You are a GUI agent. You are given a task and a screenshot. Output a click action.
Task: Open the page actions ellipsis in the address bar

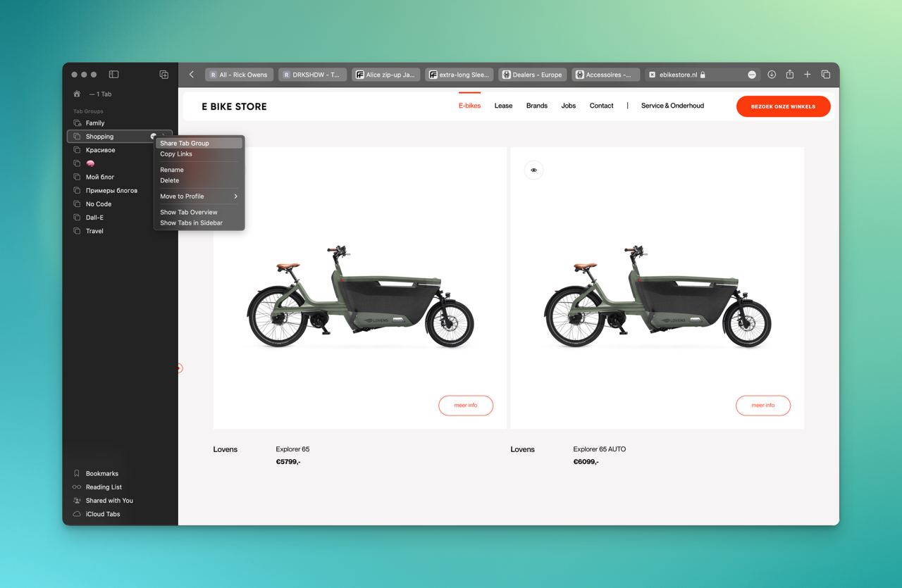[x=752, y=75]
